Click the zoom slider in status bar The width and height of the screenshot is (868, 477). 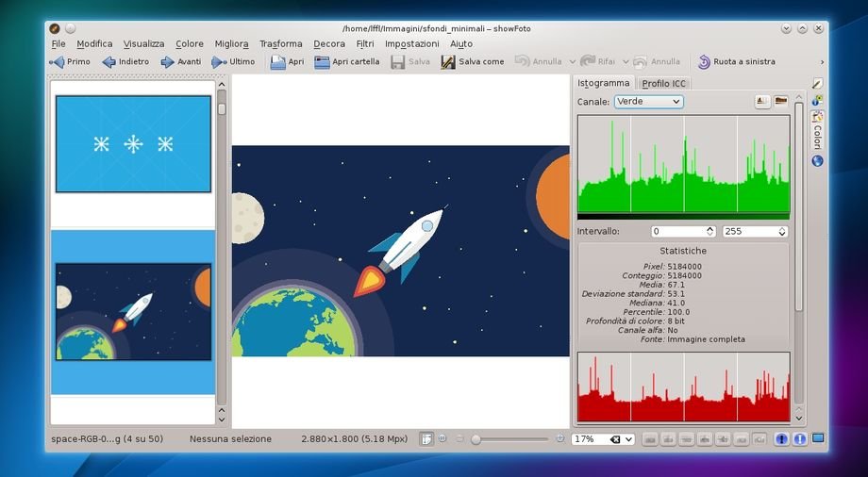(x=509, y=439)
